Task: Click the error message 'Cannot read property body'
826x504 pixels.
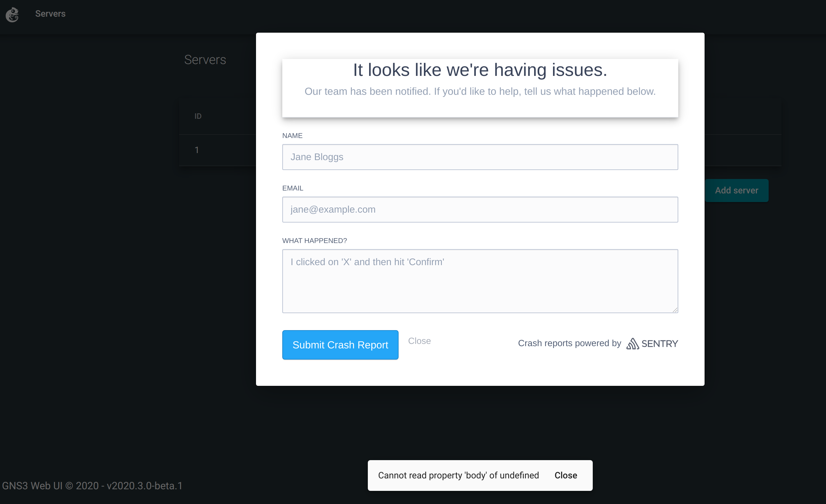Action: 458,475
